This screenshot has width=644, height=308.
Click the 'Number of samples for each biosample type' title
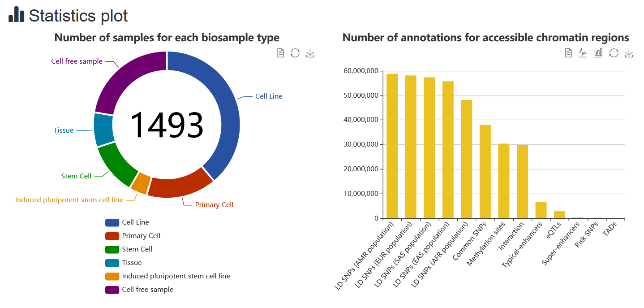tap(167, 38)
